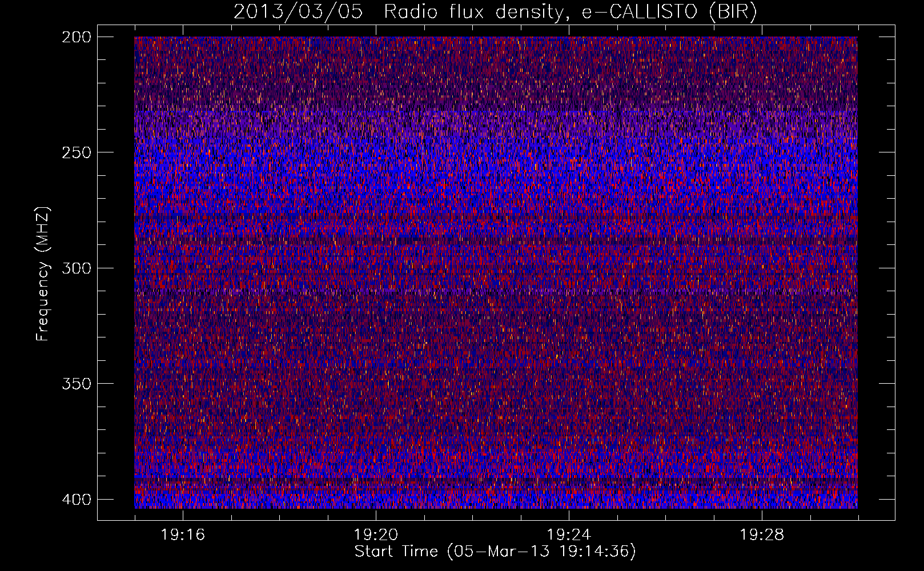Viewport: 924px width, 571px height.
Task: Click the 350 frequency tick label
Action: (76, 383)
